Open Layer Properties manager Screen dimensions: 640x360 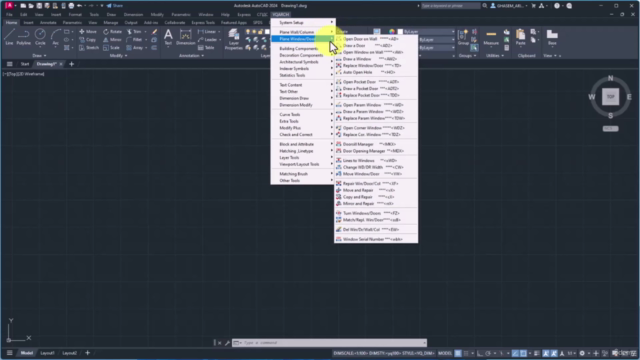pyautogui.click(x=233, y=39)
